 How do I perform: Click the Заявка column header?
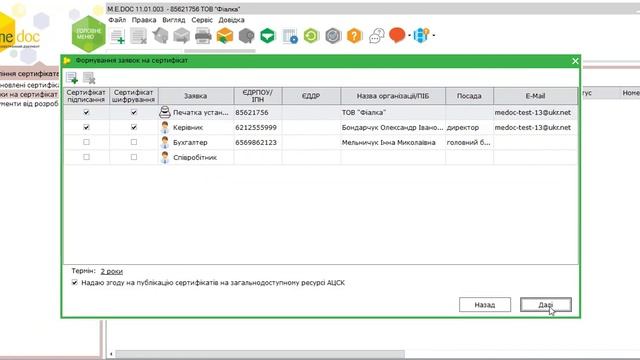[196, 96]
